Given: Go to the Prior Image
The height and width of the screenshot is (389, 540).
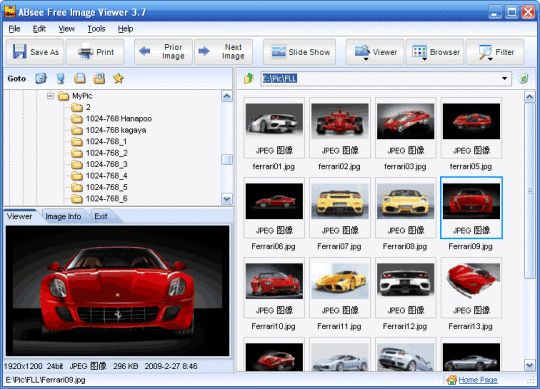Looking at the screenshot, I should tap(163, 52).
